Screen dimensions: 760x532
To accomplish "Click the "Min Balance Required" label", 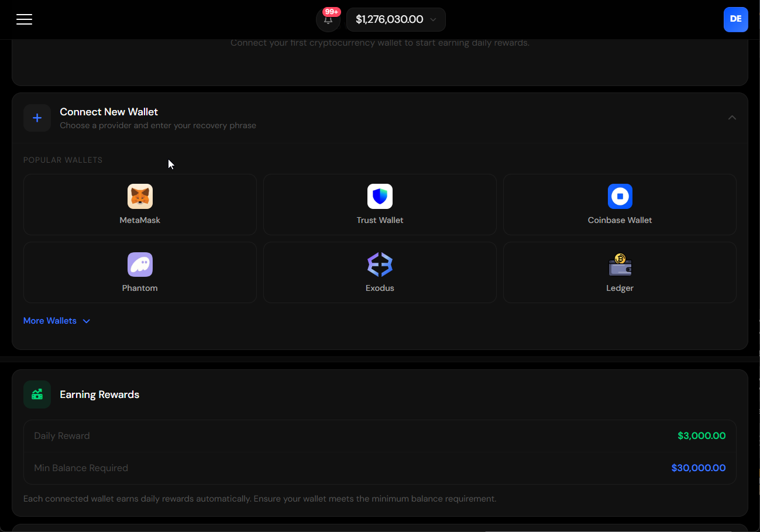I will 81,468.
